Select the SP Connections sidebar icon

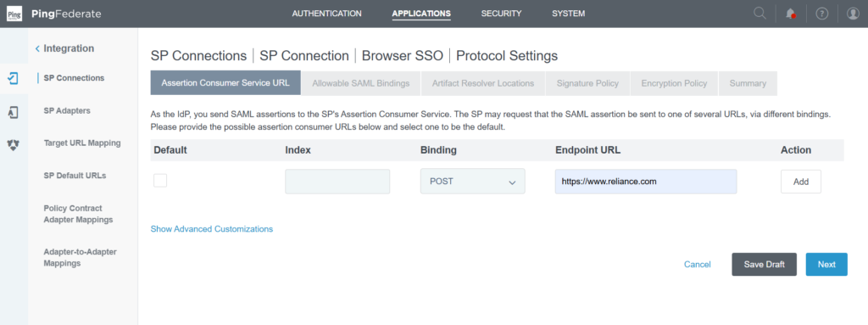click(14, 79)
